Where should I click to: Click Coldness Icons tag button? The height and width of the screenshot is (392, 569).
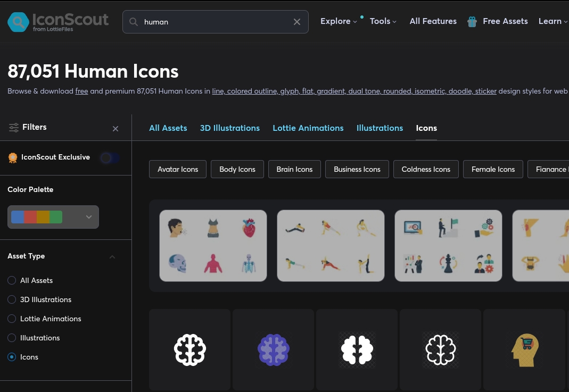click(426, 169)
